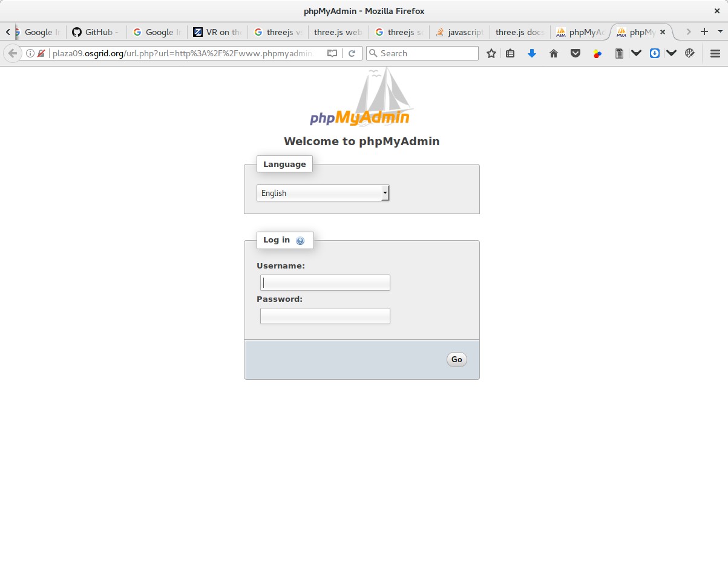Viewport: 728px width, 580px height.
Task: Click the colorful circles extension icon
Action: pos(597,53)
